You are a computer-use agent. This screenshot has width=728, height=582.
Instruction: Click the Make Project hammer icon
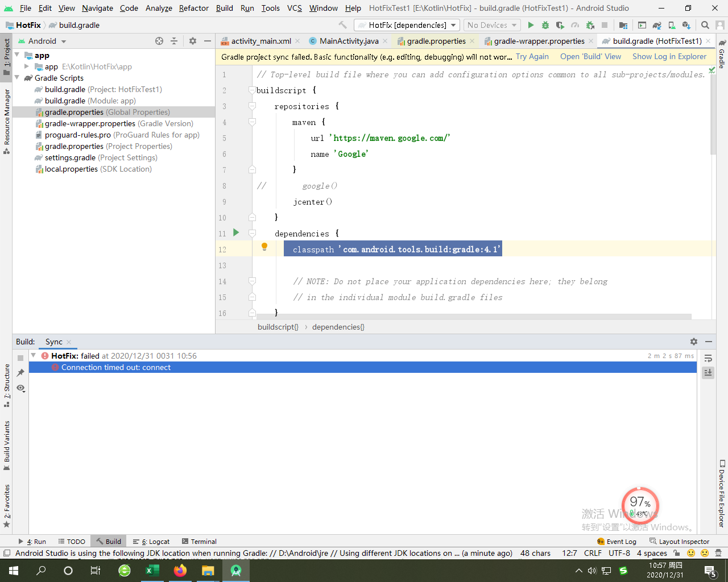[342, 25]
